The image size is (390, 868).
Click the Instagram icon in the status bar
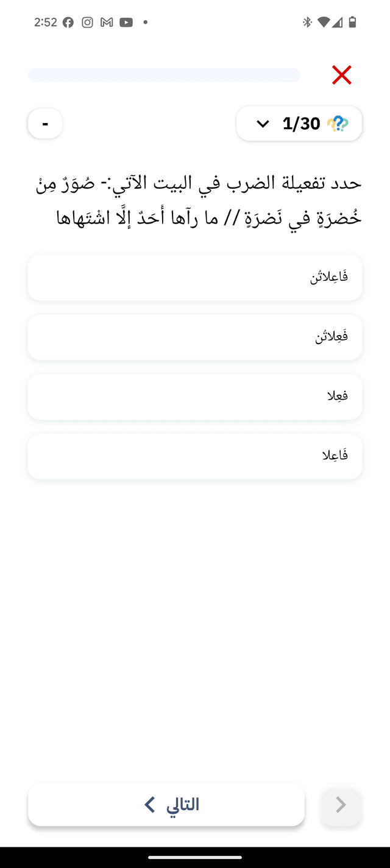point(87,21)
